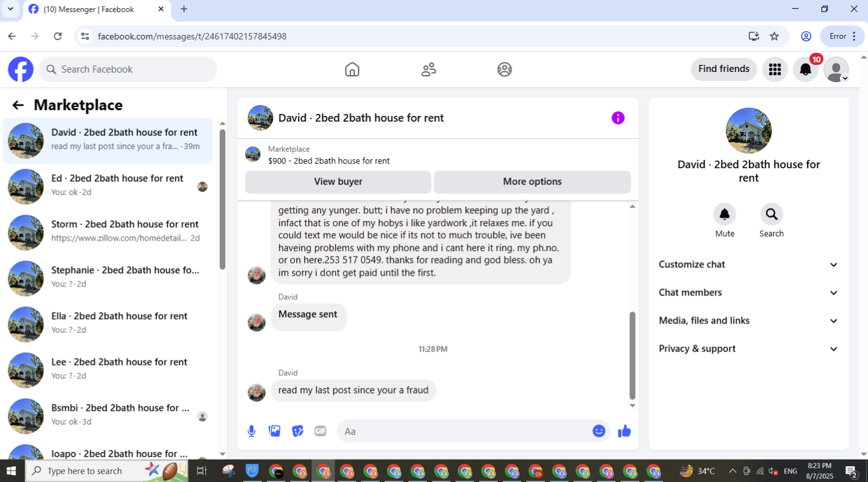Go forward in browser history

35,36
